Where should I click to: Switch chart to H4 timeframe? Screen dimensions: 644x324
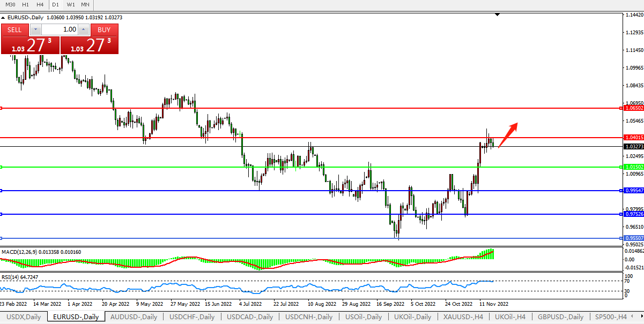point(40,4)
